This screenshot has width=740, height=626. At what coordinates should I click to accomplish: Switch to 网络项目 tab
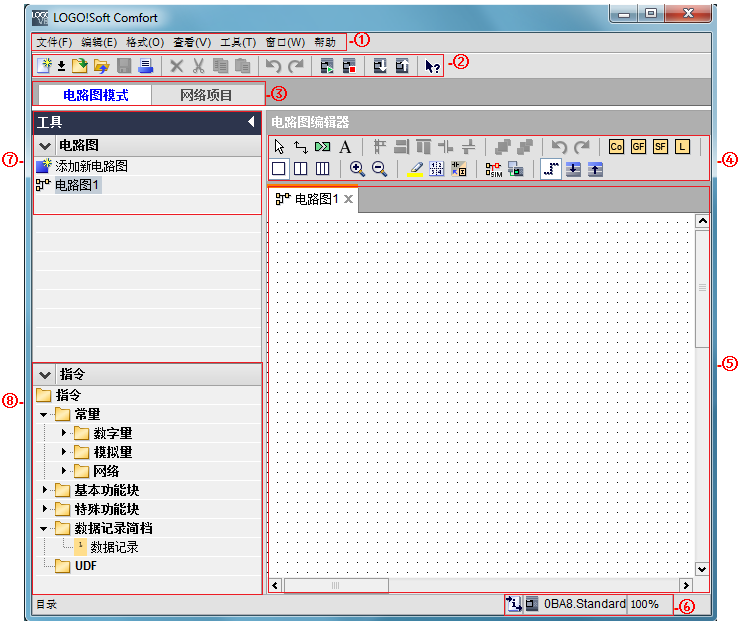tap(206, 95)
